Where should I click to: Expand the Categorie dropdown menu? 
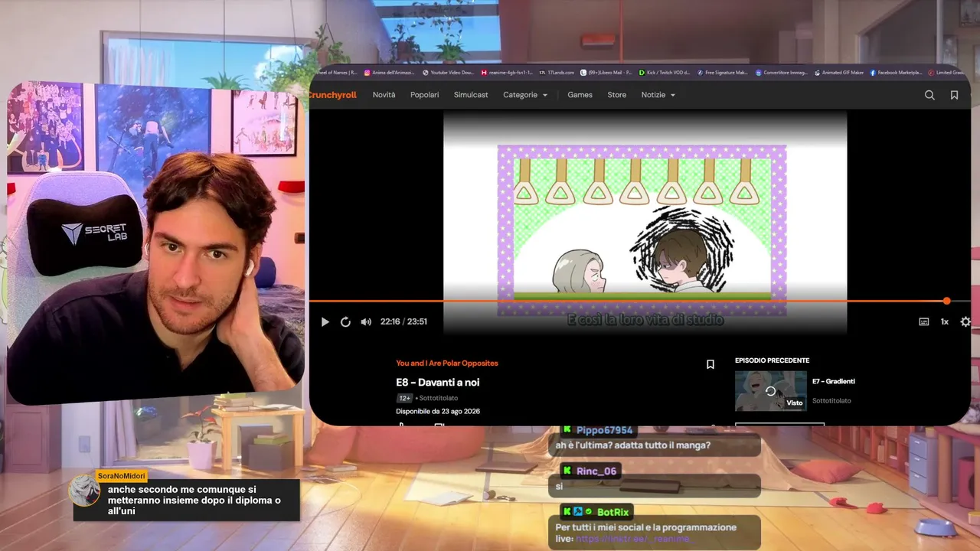coord(525,95)
